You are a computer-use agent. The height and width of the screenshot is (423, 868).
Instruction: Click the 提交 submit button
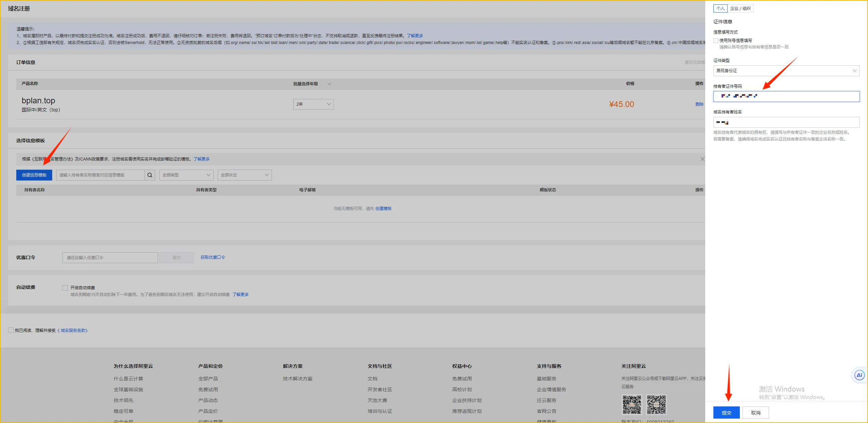click(x=726, y=413)
